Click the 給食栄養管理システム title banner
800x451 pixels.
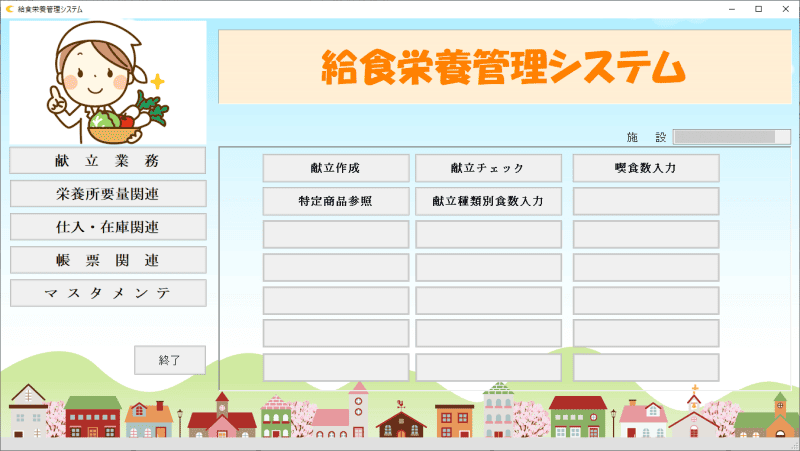click(504, 67)
